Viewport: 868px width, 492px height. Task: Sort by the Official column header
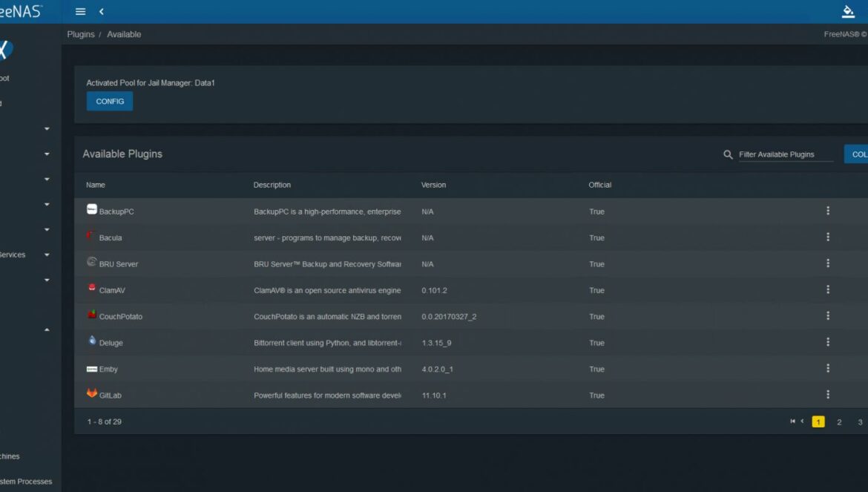click(600, 185)
